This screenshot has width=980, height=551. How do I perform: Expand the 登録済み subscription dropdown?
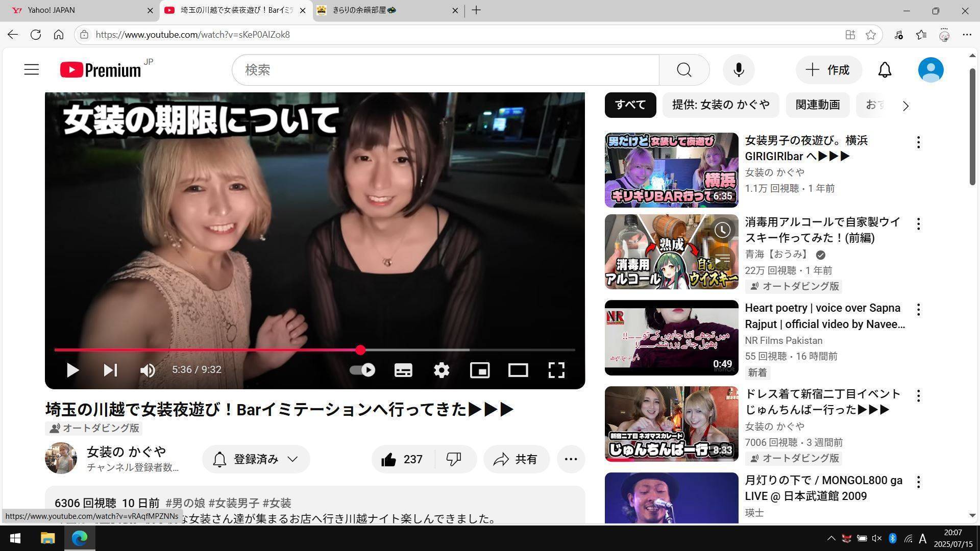256,459
